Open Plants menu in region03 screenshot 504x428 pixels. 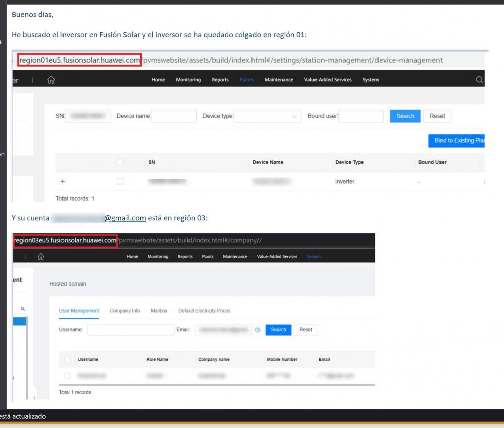point(208,256)
